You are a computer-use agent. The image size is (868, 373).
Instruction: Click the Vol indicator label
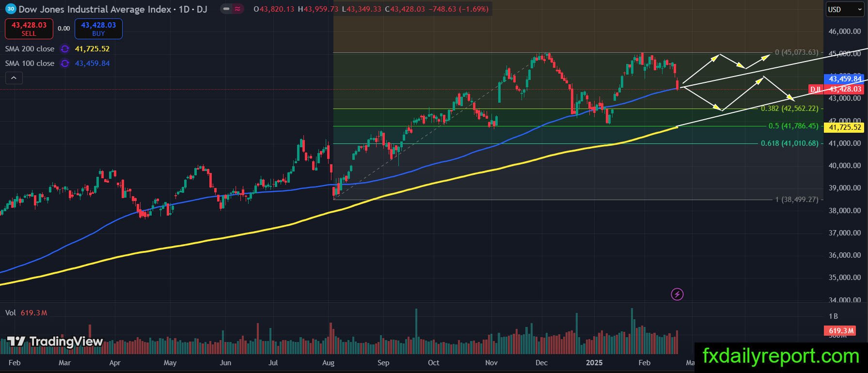[11, 313]
